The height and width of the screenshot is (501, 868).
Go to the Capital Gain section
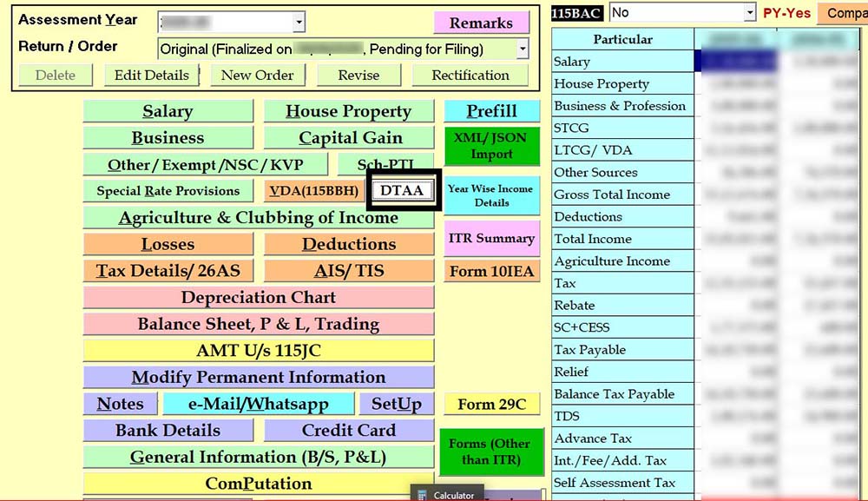(x=350, y=138)
